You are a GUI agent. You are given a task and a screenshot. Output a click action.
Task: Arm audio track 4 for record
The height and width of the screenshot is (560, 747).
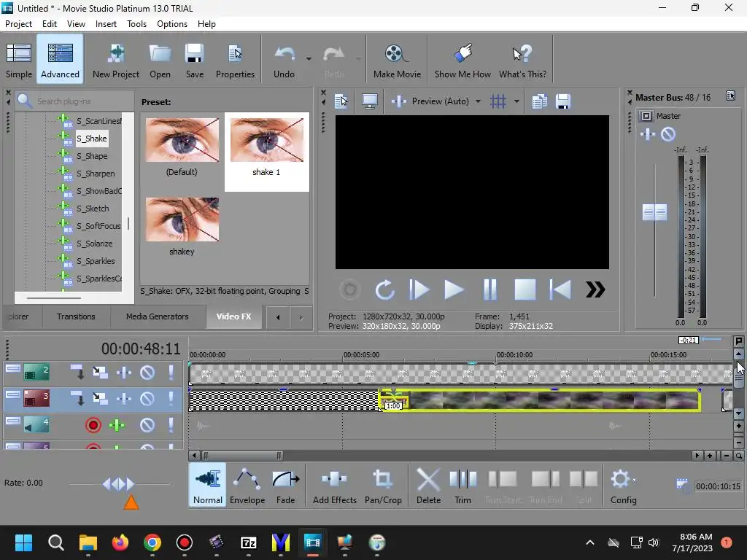93,425
